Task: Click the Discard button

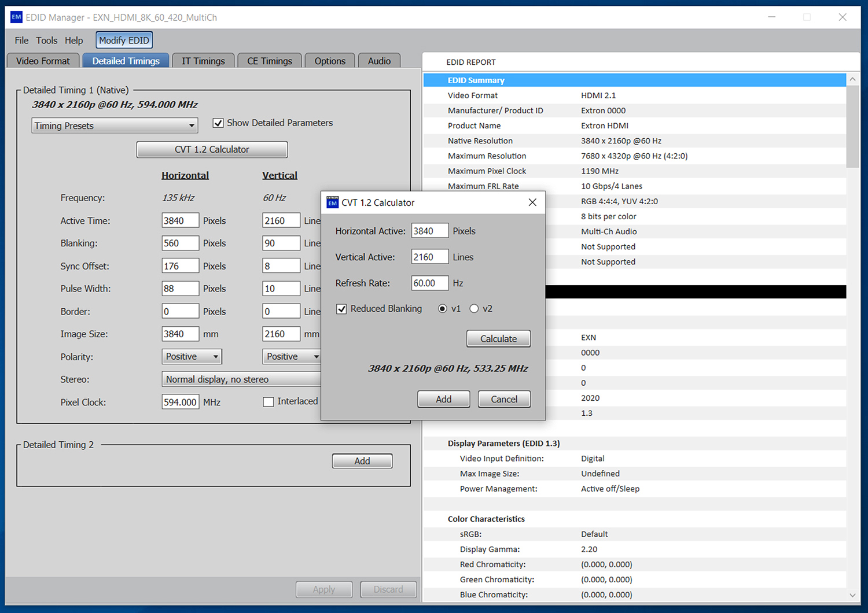Action: [x=388, y=589]
